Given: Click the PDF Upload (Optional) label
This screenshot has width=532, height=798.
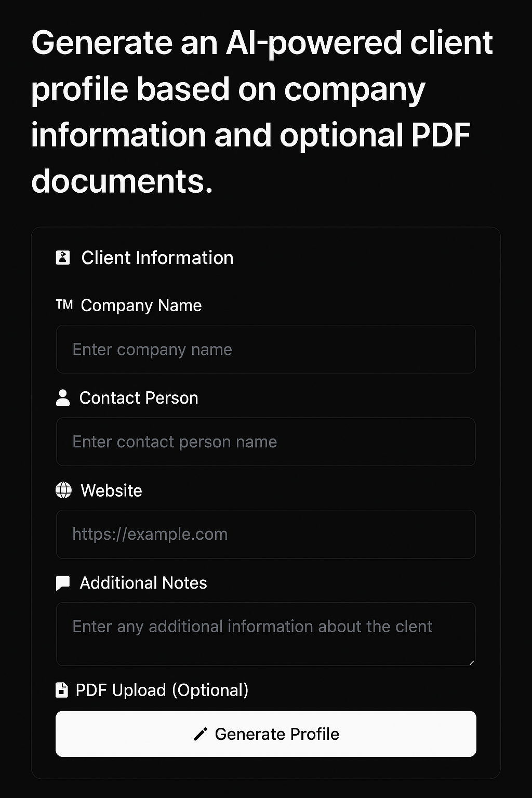Looking at the screenshot, I should 162,690.
